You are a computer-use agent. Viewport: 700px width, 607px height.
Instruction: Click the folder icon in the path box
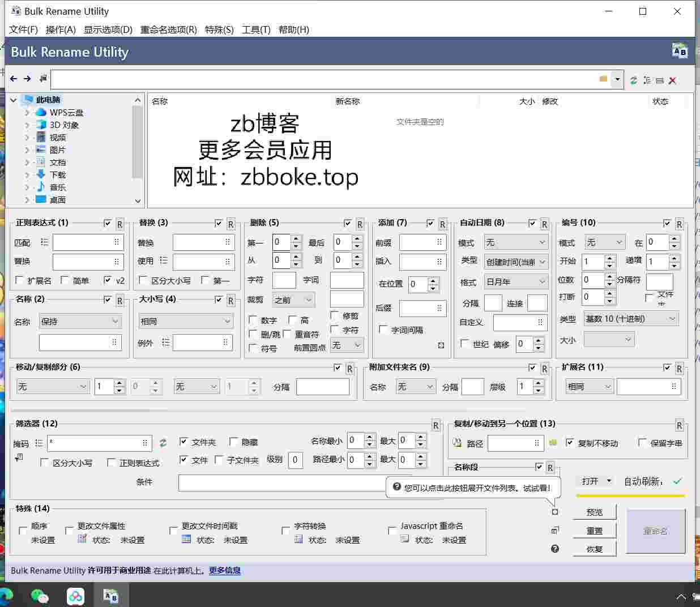pos(603,79)
